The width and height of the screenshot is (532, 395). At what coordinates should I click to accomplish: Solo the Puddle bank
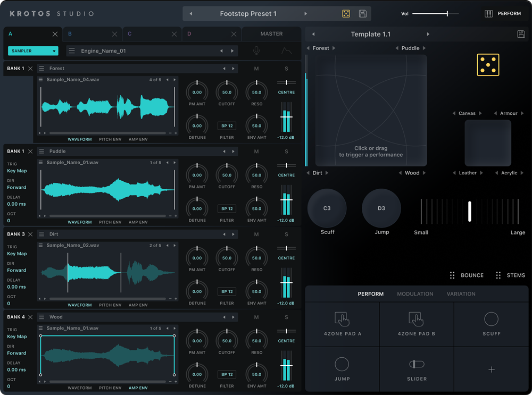pos(286,152)
